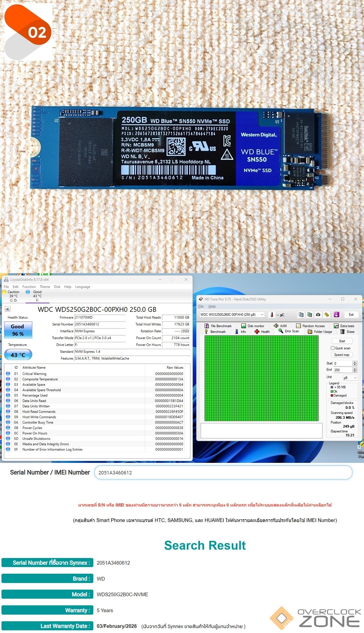Decrease the End value with its down arrow
The height and width of the screenshot is (633, 364).
coord(355,371)
